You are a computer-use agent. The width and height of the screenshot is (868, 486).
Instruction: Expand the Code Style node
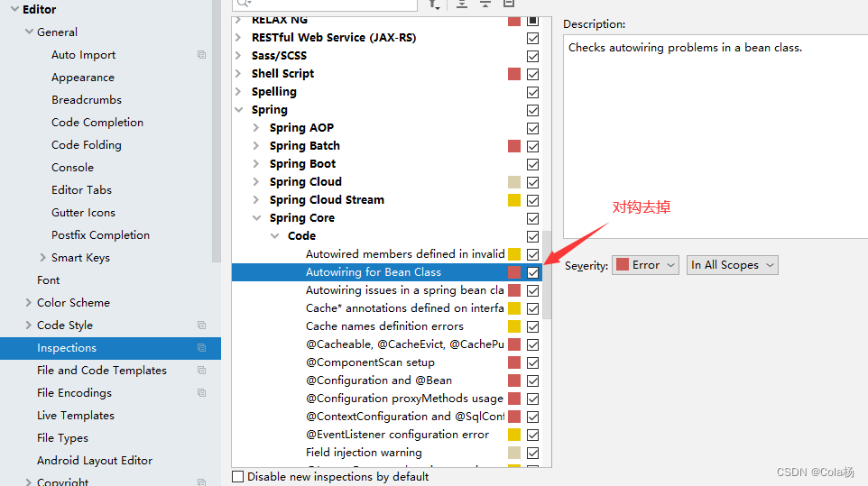28,326
